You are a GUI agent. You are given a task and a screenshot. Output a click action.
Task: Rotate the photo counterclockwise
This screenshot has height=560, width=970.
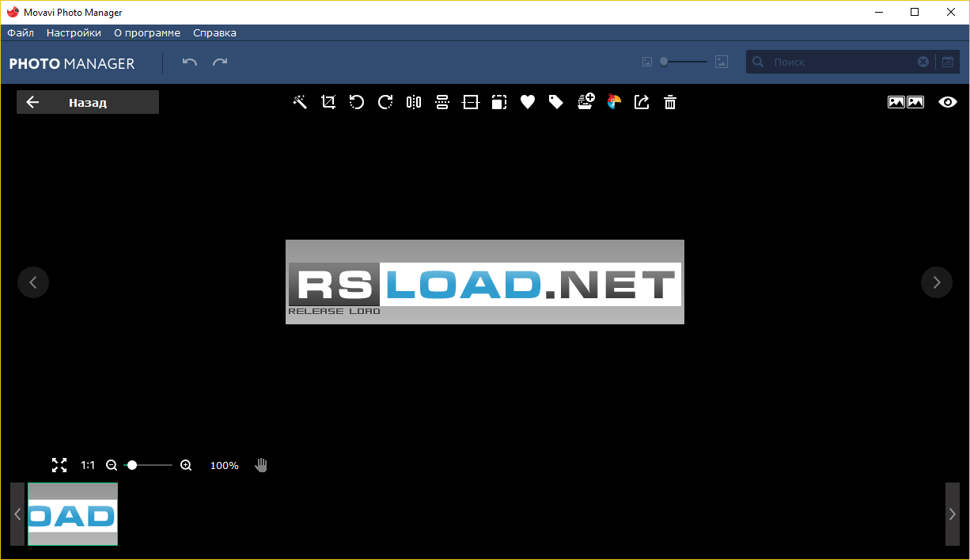pos(357,102)
